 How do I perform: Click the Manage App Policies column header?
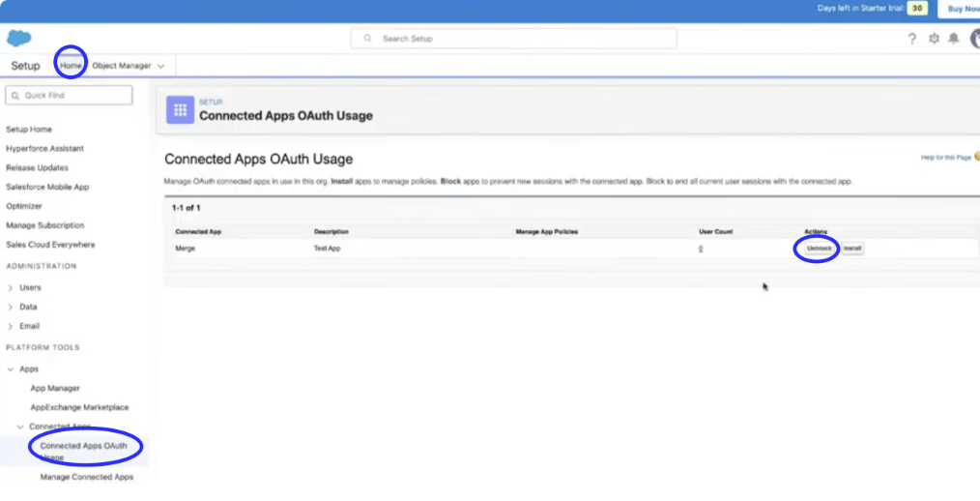click(547, 231)
